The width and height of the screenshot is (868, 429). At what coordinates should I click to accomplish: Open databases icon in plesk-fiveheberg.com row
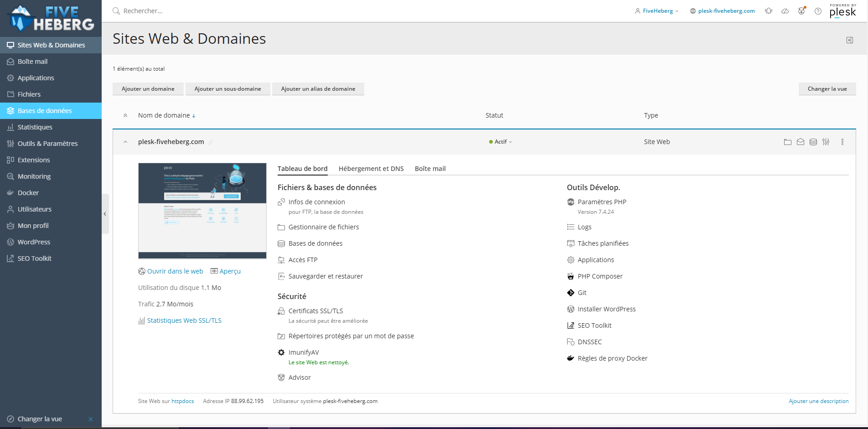click(x=813, y=142)
